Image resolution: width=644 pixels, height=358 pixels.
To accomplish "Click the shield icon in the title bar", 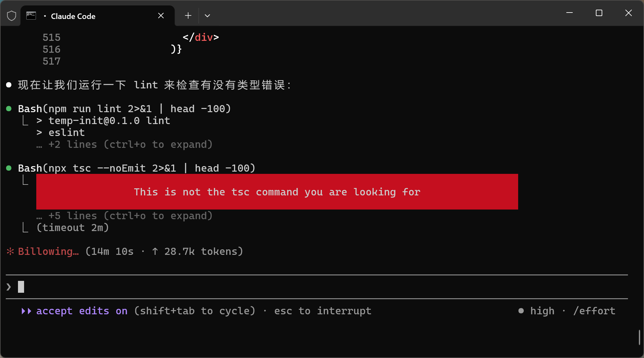I will [x=12, y=16].
